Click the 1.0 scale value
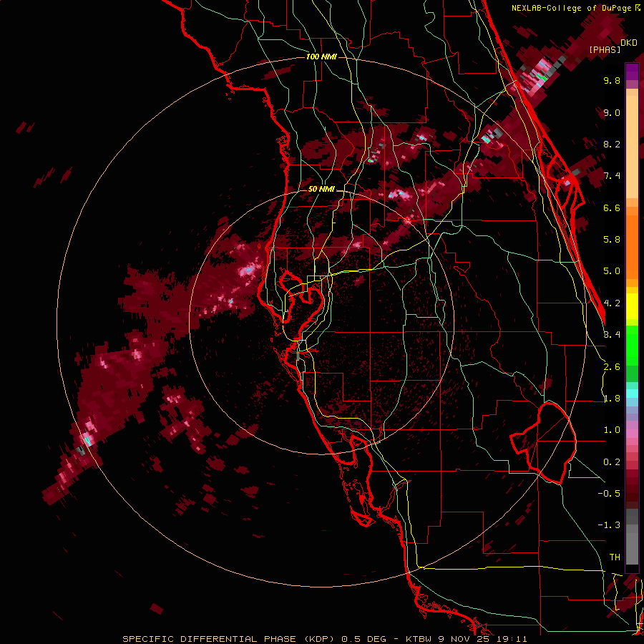Viewport: 644px width, 644px height. click(612, 430)
